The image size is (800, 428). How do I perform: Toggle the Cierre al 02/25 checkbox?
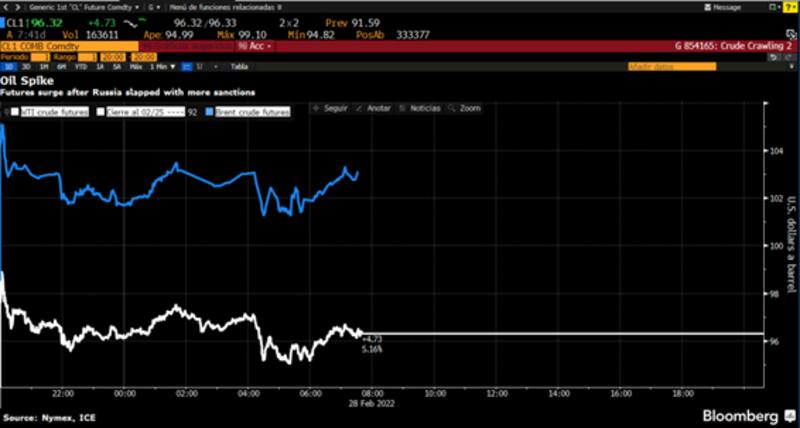(101, 113)
